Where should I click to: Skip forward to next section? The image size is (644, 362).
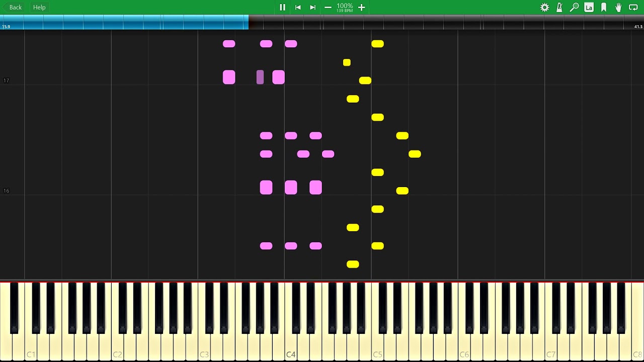[312, 7]
